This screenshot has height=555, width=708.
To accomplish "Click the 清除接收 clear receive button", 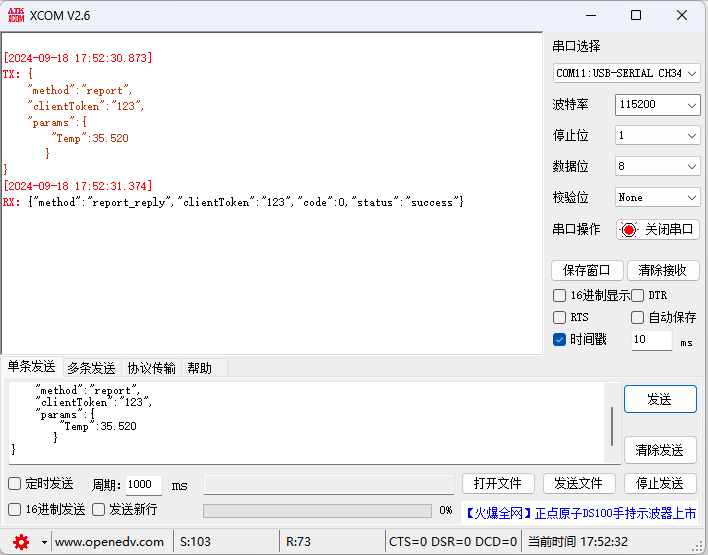I will (x=662, y=270).
